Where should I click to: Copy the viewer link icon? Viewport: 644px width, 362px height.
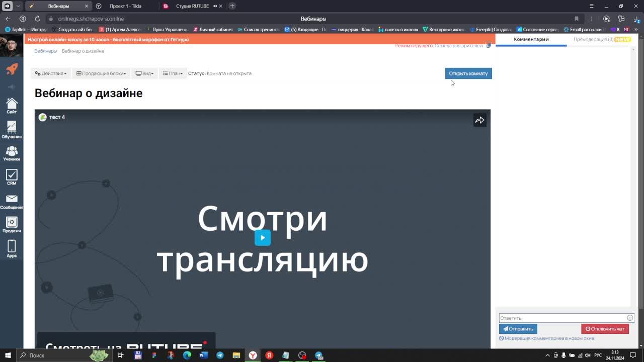pos(489,46)
